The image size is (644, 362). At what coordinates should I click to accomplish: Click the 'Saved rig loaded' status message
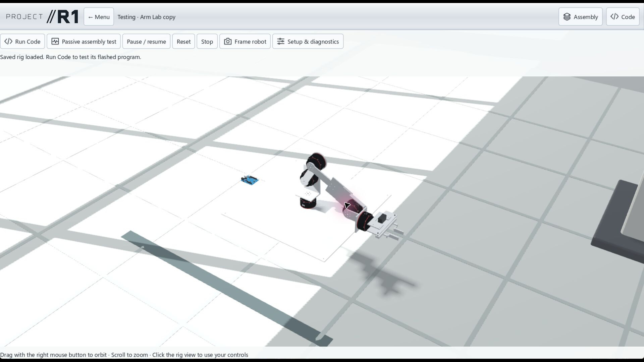[x=70, y=57]
